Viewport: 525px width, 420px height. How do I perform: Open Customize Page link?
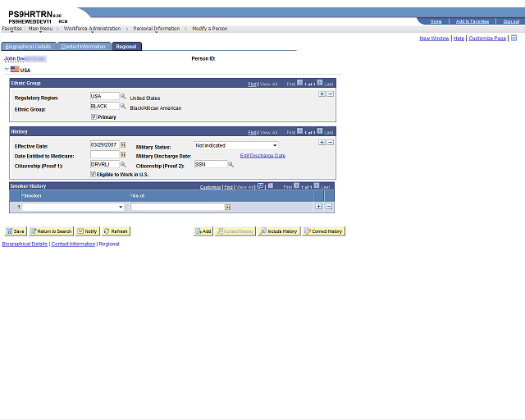coord(487,39)
